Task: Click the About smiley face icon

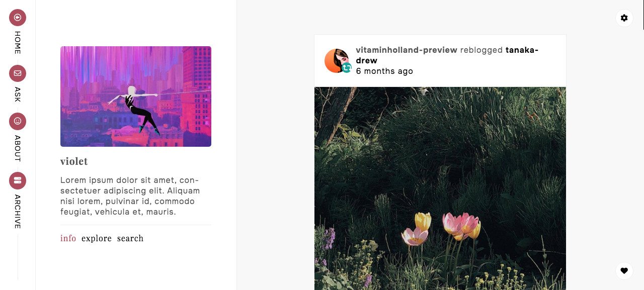Action: point(18,121)
